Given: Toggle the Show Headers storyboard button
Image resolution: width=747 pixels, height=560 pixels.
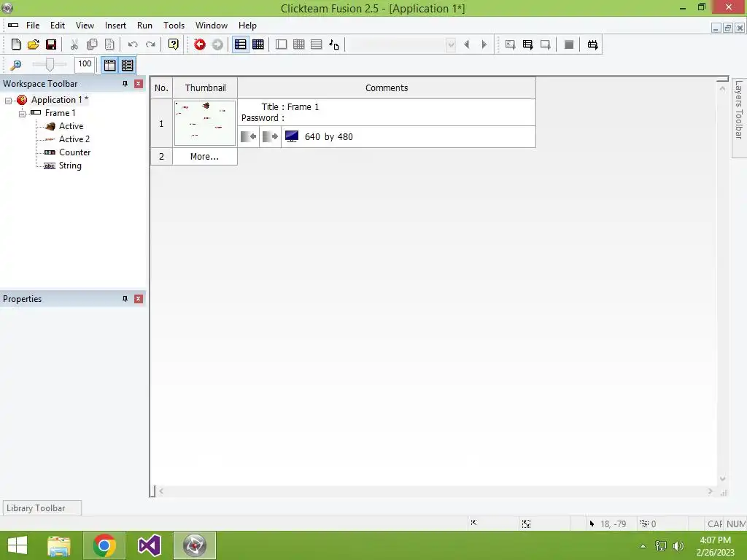Looking at the screenshot, I should [x=110, y=65].
